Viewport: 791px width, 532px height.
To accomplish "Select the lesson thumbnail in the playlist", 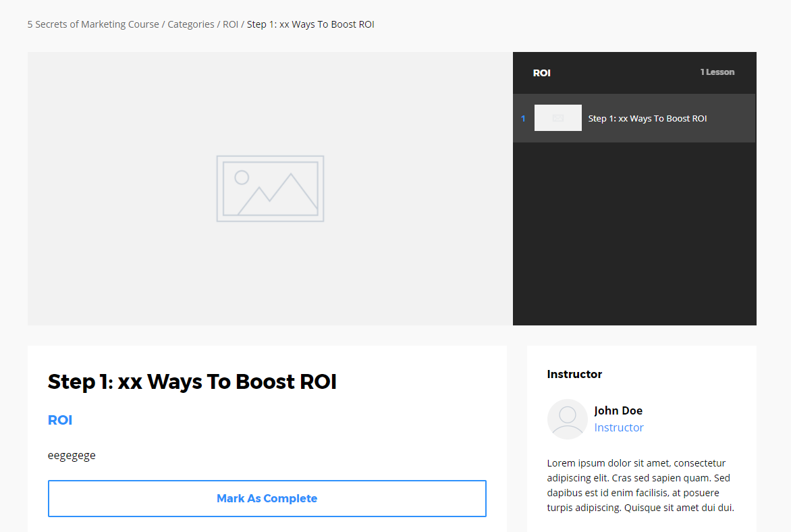I will tap(557, 118).
